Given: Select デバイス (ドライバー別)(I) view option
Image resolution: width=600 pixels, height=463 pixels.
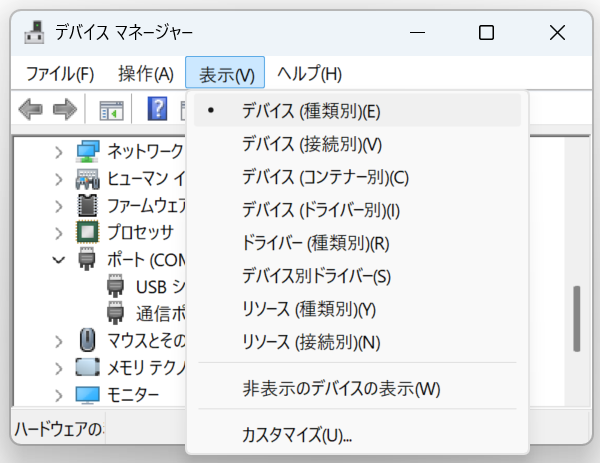Looking at the screenshot, I should point(357,210).
